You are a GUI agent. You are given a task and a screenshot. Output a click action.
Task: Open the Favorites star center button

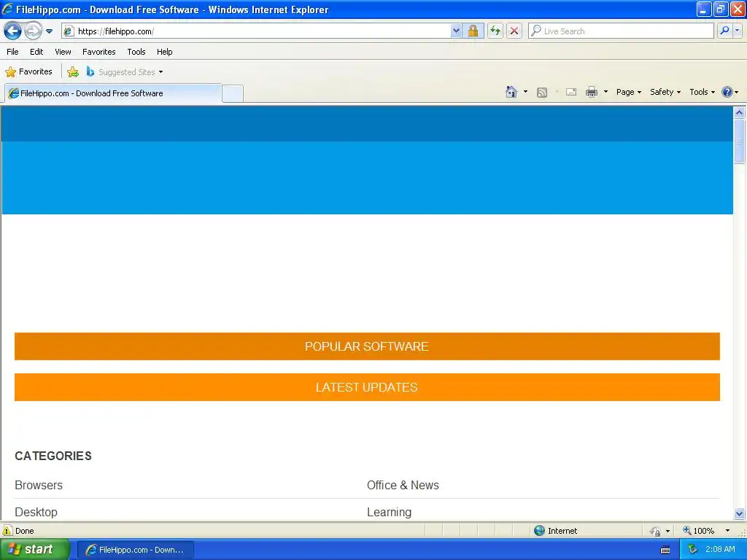click(28, 72)
